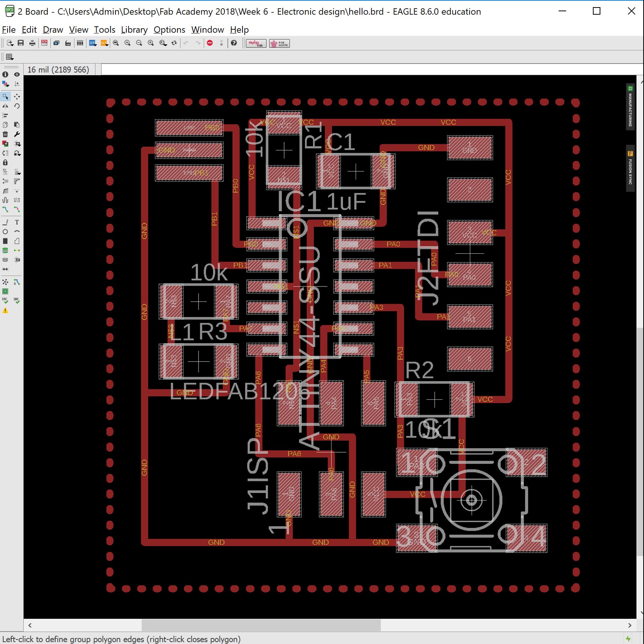The image size is (644, 644).
Task: Select the Meander tool
Action: click(5, 200)
